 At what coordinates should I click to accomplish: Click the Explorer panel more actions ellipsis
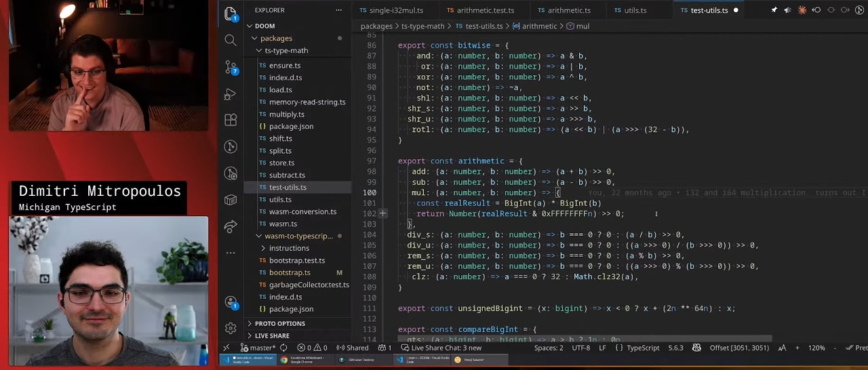338,10
